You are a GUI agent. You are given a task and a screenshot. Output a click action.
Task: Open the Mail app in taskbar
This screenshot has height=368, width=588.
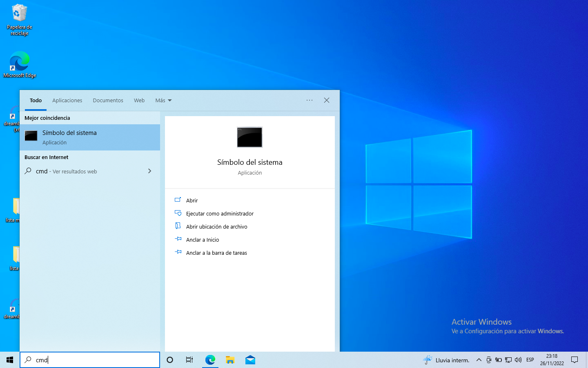250,360
